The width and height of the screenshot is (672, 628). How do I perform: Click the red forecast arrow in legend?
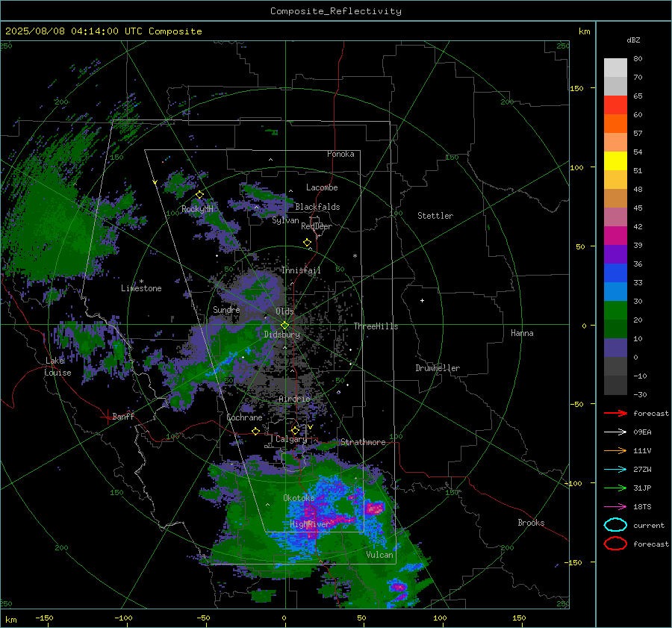[615, 413]
